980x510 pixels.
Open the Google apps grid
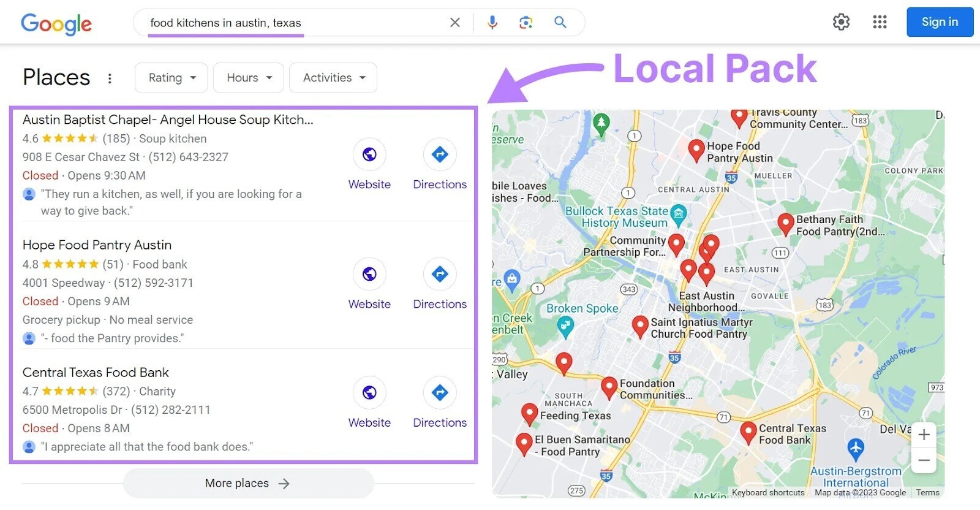pyautogui.click(x=880, y=23)
